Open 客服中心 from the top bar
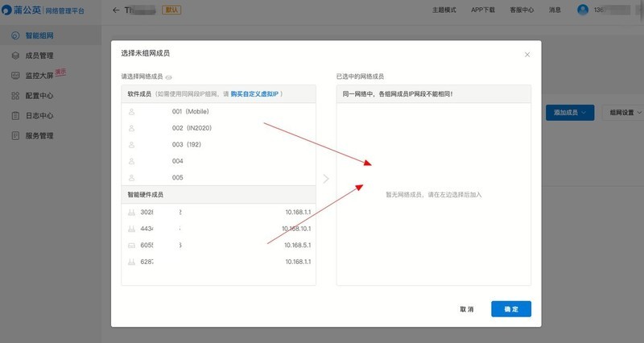The width and height of the screenshot is (644, 343). pyautogui.click(x=522, y=10)
